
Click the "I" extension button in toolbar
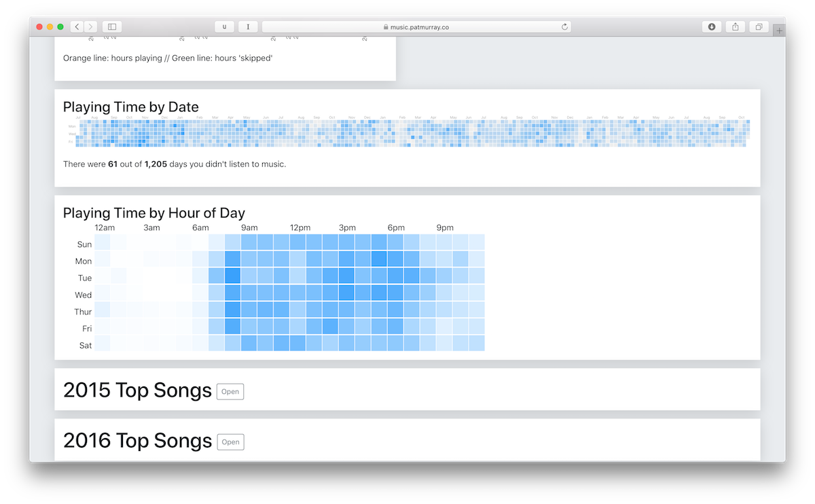tap(248, 26)
